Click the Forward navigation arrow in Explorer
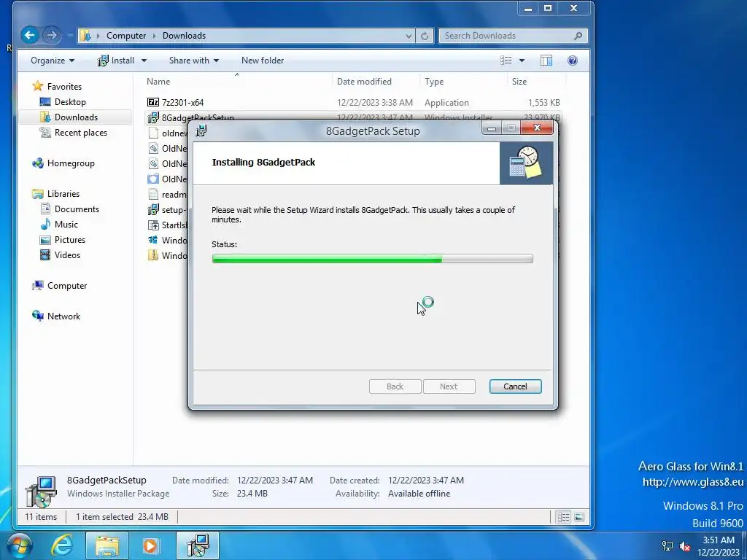The width and height of the screenshot is (747, 560). pos(52,35)
